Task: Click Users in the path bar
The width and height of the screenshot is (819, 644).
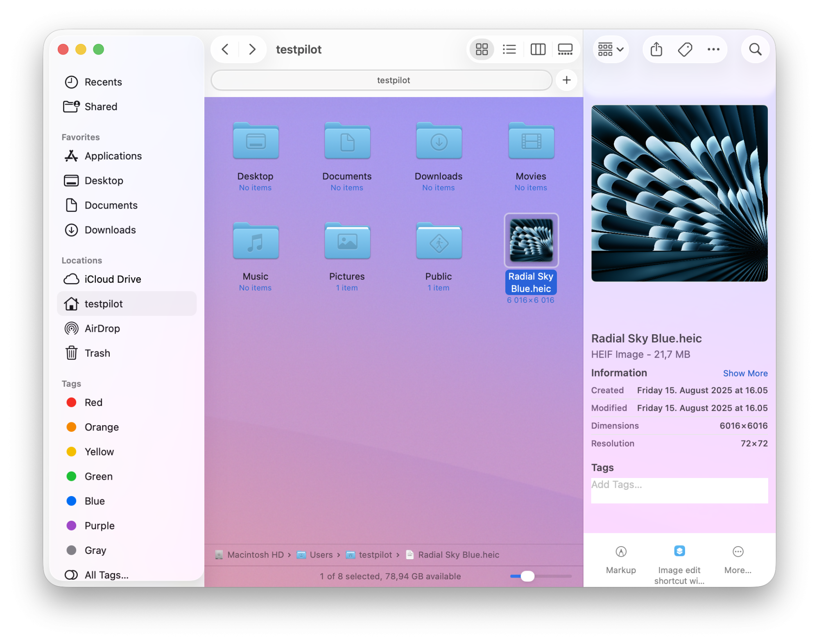Action: (x=321, y=555)
